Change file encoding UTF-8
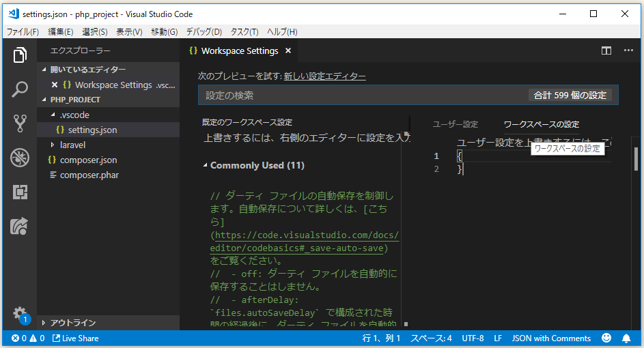Screen dimensions: 644x348 [x=473, y=338]
